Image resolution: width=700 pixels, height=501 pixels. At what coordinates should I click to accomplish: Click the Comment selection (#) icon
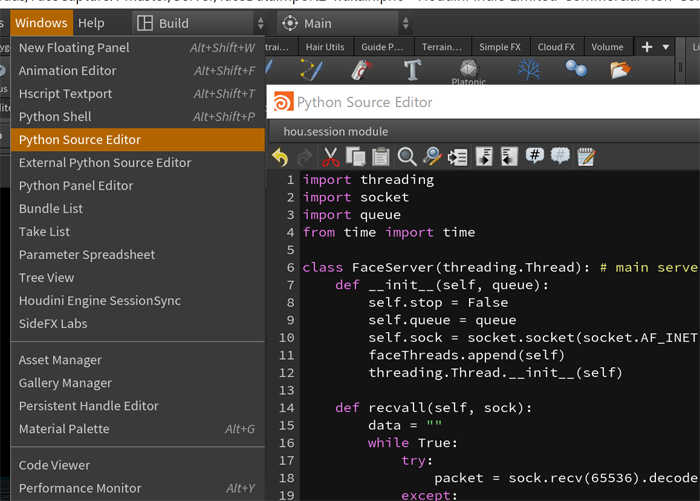tap(535, 157)
